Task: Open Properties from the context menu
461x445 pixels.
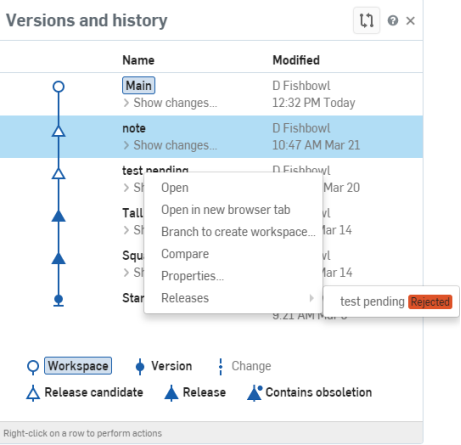Action: pos(192,276)
